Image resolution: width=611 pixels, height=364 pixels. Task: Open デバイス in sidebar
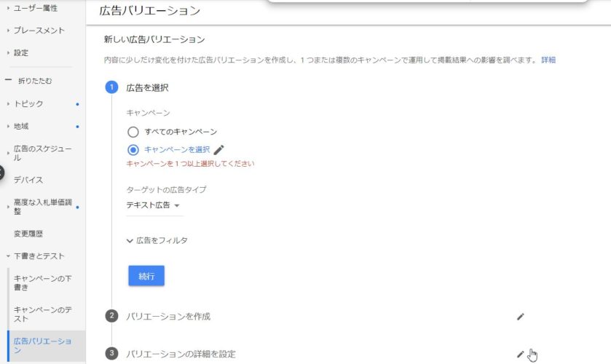pyautogui.click(x=28, y=180)
